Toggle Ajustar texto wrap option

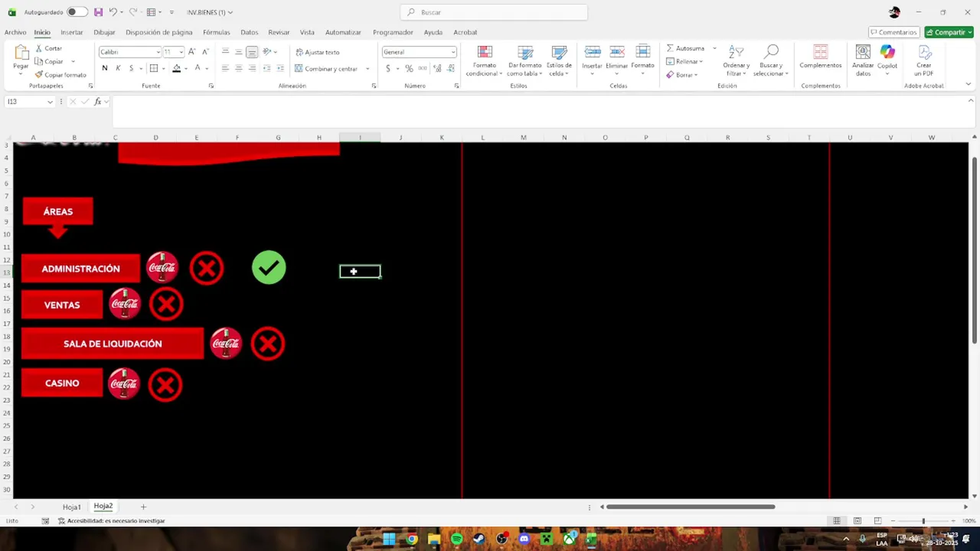[x=317, y=52]
